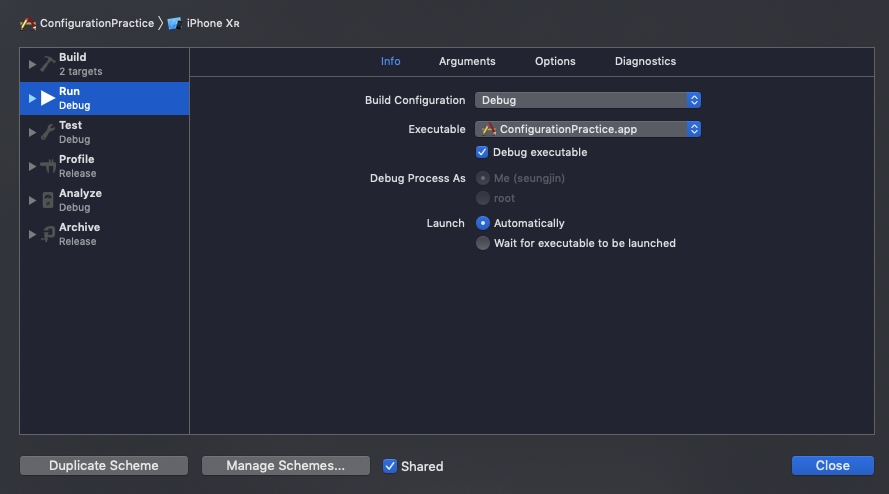The width and height of the screenshot is (889, 494).
Task: Expand the Build action disclosure triangle
Action: (x=32, y=64)
